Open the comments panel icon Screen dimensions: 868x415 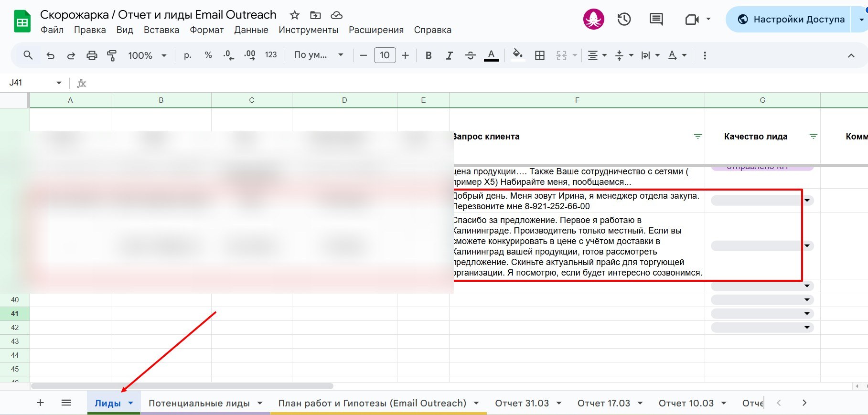click(656, 19)
